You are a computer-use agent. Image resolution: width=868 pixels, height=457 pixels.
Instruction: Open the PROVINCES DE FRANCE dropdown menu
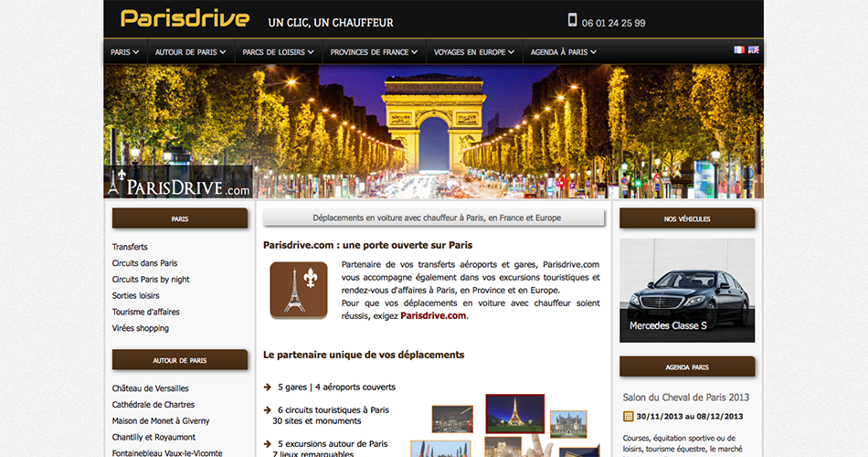point(375,52)
